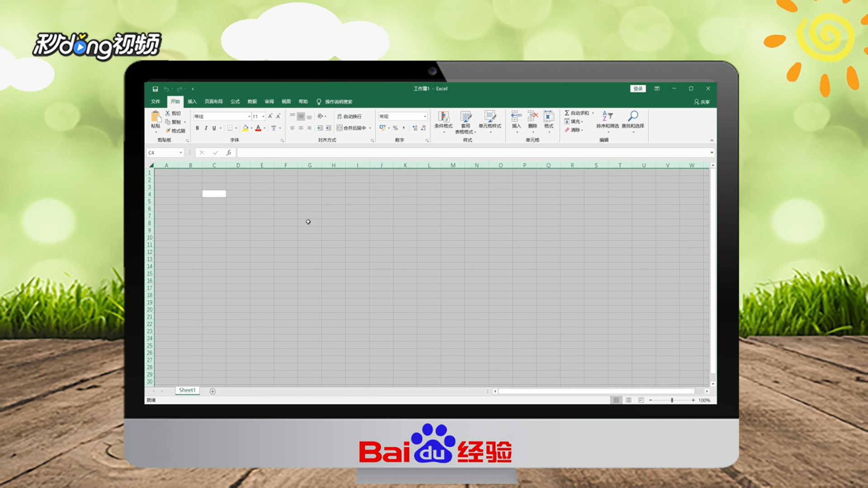Image resolution: width=868 pixels, height=488 pixels.
Task: Open the Fill (填充) dropdown
Action: (574, 122)
